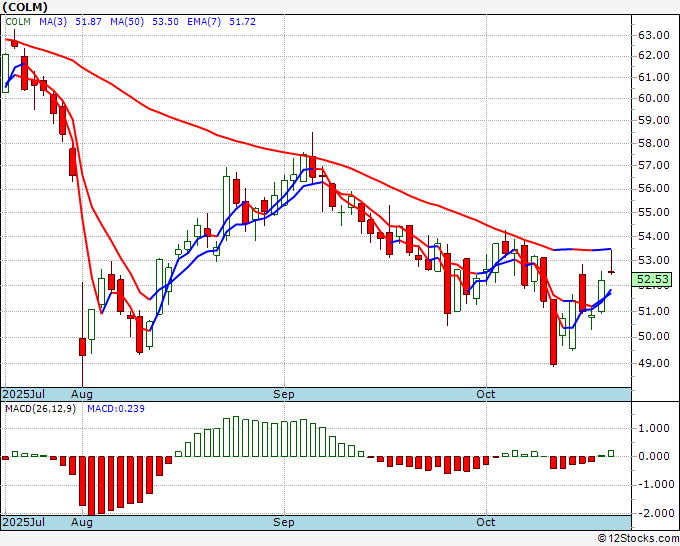Click the 50.00 price axis label
The image size is (680, 546).
point(654,337)
